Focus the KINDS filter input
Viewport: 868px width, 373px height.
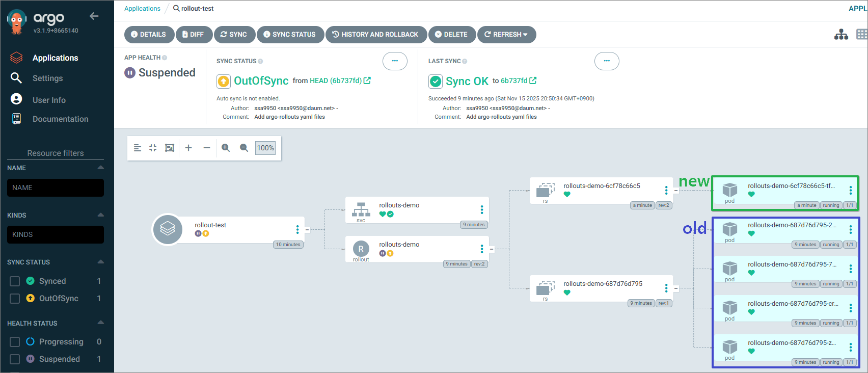(56, 234)
